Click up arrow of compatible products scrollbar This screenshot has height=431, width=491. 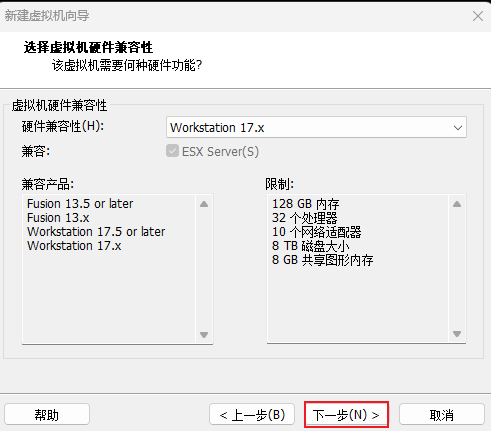pos(204,204)
